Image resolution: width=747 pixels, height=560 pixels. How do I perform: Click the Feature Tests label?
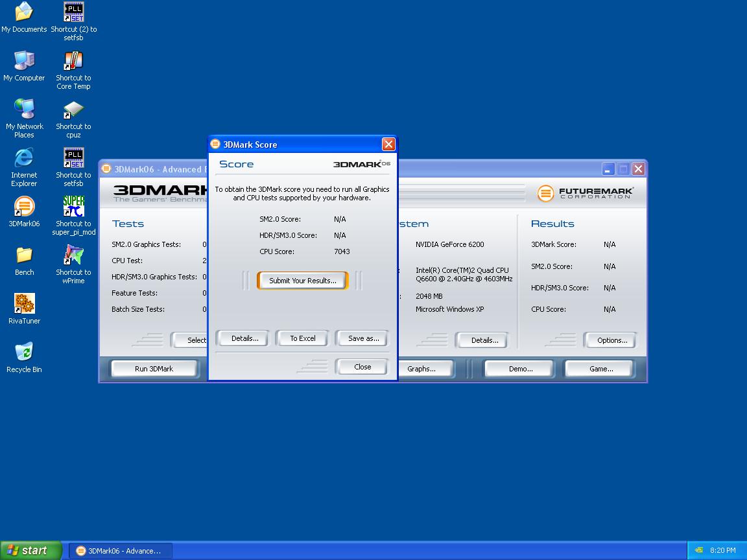[x=134, y=293]
